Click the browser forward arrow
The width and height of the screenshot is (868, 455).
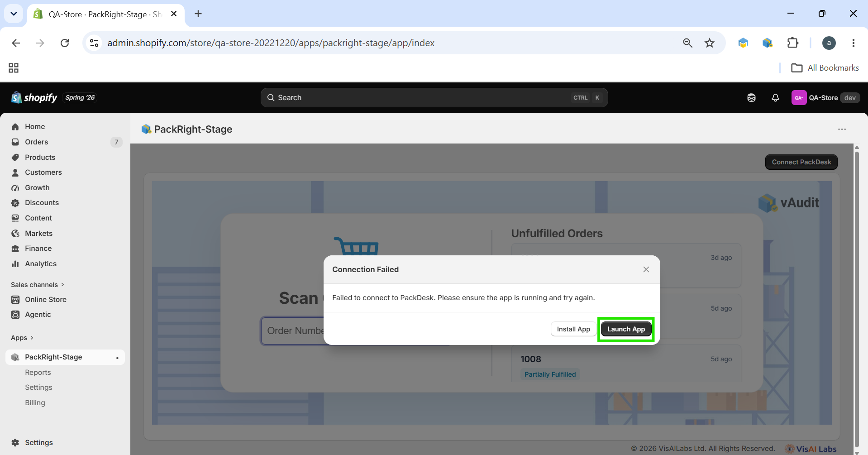pos(40,43)
